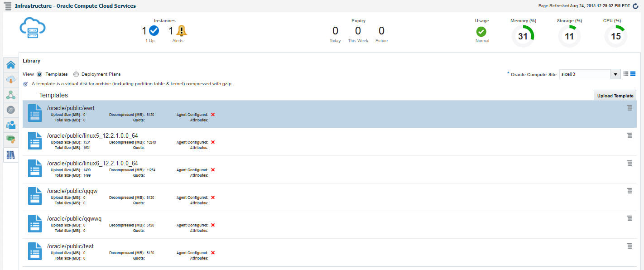
Task: Click Agent Configured red X for ewrt
Action: 213,115
